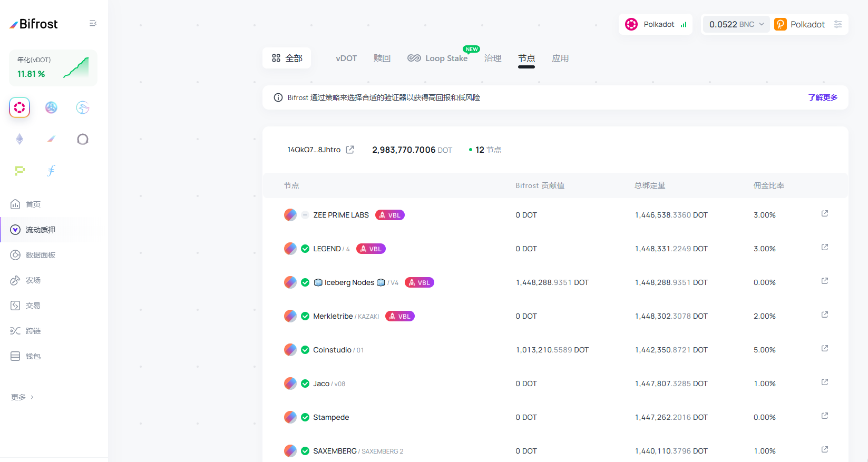
Task: Click the ZEE PRIME LABS identity avatar
Action: tap(290, 215)
